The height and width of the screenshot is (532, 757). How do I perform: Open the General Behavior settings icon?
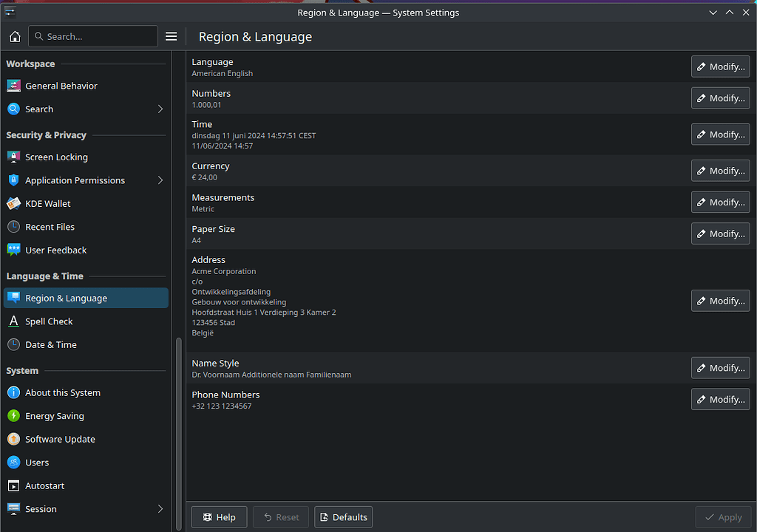[13, 86]
